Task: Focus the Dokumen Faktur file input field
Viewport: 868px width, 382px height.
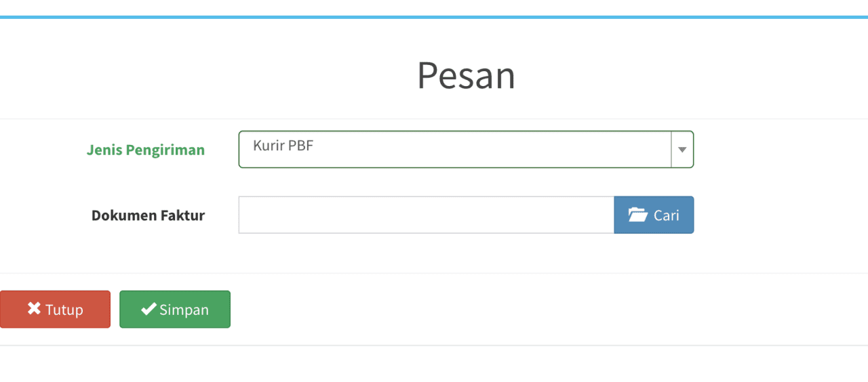Action: tap(427, 215)
